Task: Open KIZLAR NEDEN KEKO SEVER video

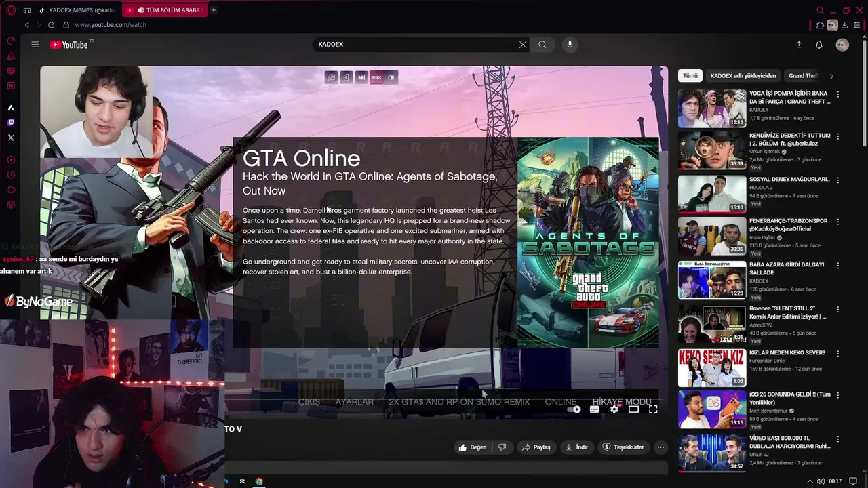Action: tap(712, 367)
